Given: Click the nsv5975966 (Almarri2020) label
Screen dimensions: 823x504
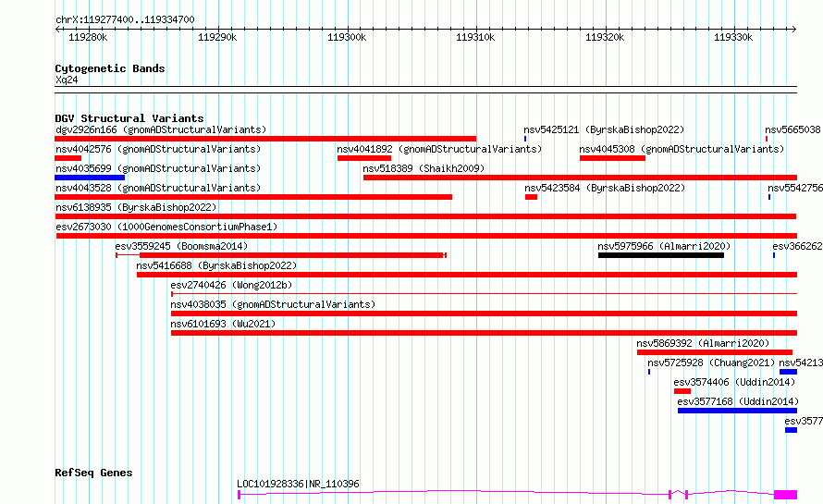Looking at the screenshot, I should (664, 246).
